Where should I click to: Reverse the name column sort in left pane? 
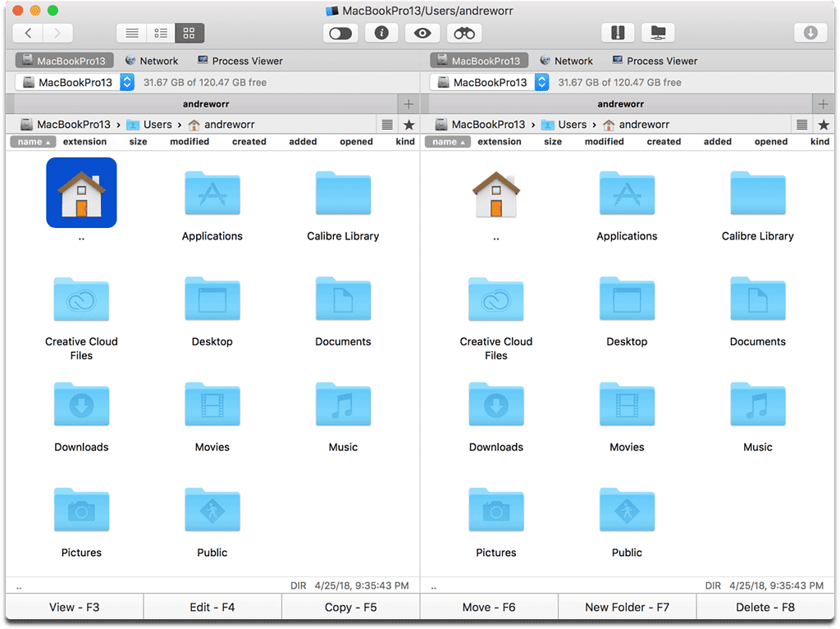31,141
